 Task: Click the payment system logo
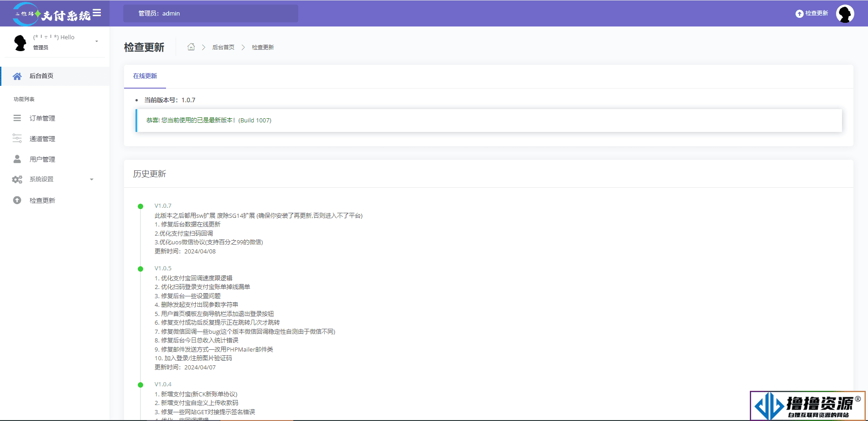pyautogui.click(x=52, y=14)
